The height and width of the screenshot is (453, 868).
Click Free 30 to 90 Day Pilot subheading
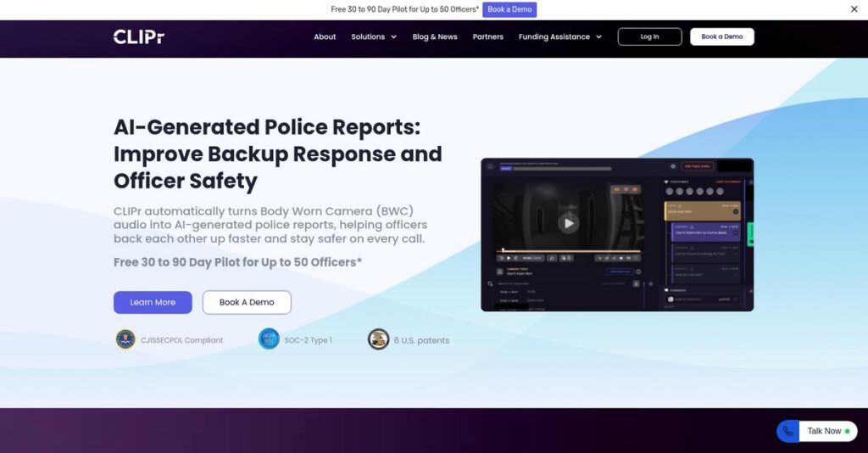[237, 262]
